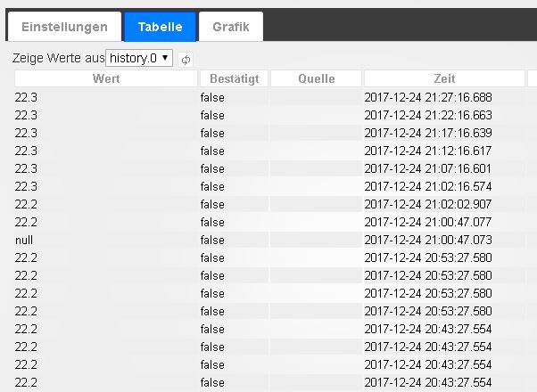Pick the entry at 21:12:16.617
Image resolution: width=537 pixels, height=392 pixels.
(428, 151)
